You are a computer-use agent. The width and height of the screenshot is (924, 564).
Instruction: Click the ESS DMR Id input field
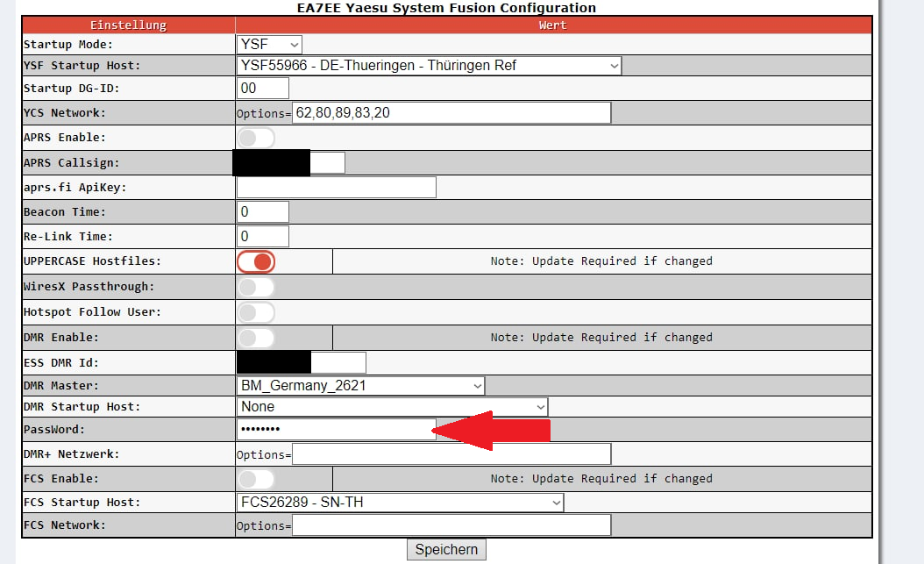pos(301,362)
